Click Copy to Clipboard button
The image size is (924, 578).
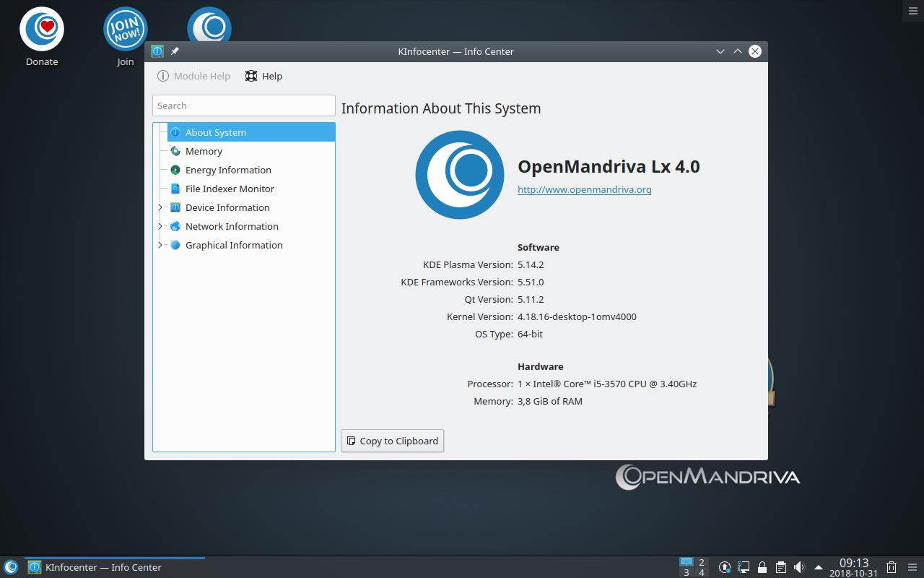click(392, 441)
